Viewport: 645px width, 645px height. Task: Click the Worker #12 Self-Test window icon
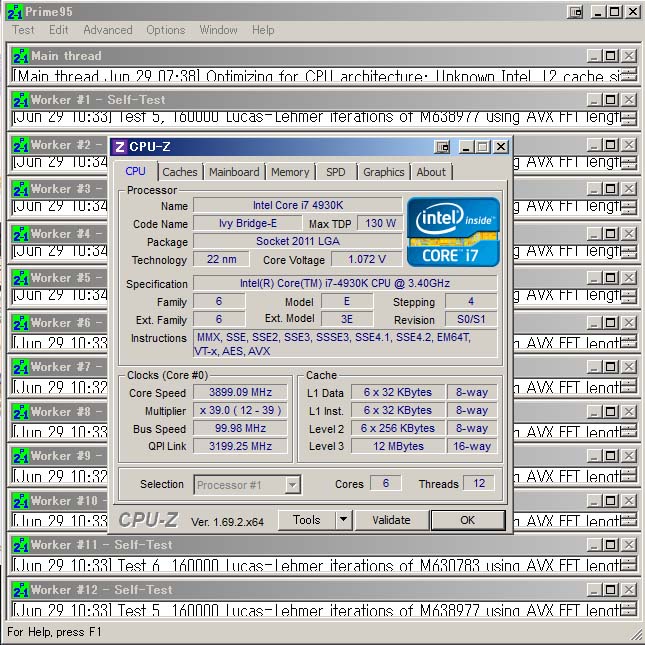click(x=20, y=590)
